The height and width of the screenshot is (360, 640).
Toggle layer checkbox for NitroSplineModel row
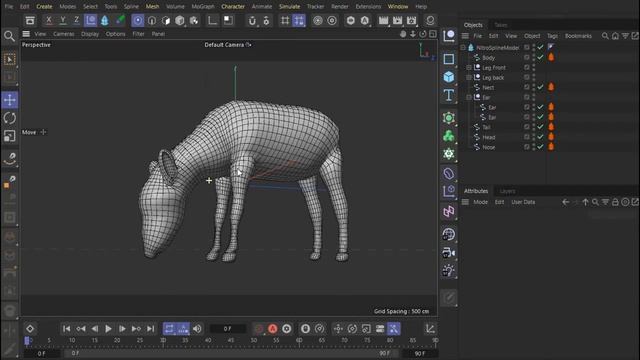click(527, 47)
